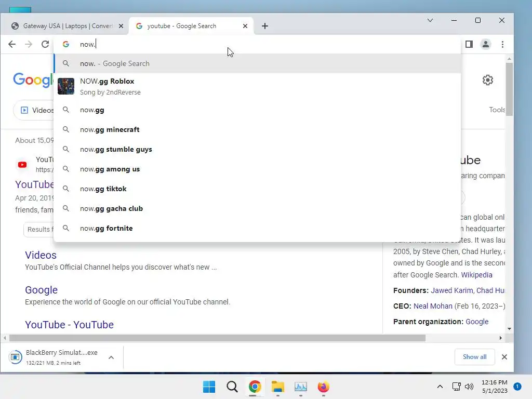The width and height of the screenshot is (532, 399).
Task: Pick the now.gg tiktok suggestion
Action: click(257, 189)
